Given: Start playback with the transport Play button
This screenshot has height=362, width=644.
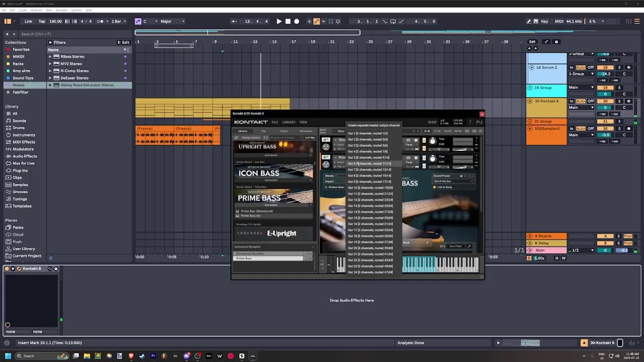Looking at the screenshot, I should 279,21.
